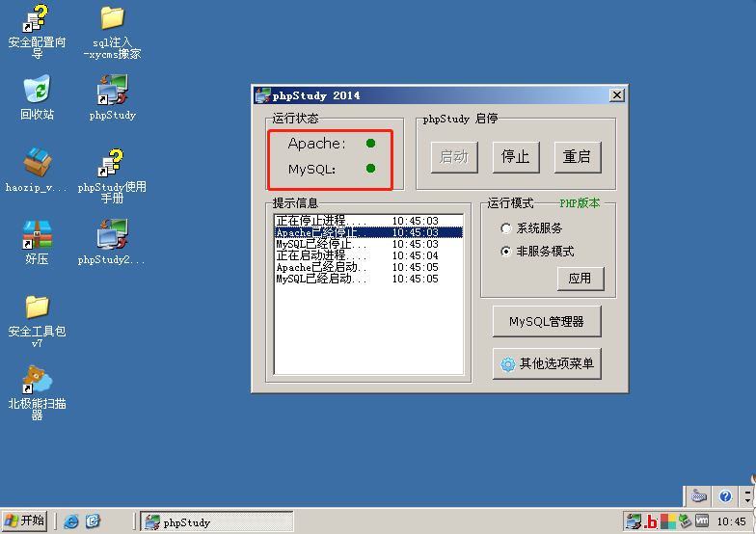Close the phpStudy 2014 window
Screen dimensions: 756x534
pyautogui.click(x=617, y=94)
